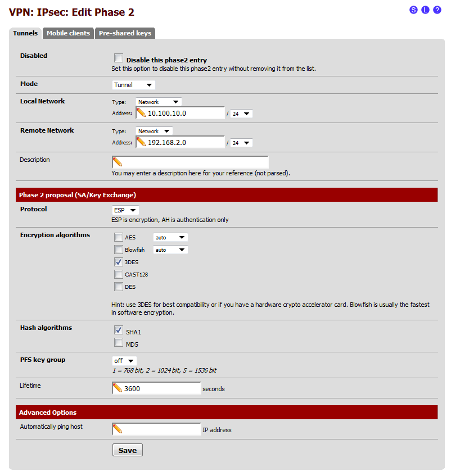The height and width of the screenshot is (476, 451).
Task: Uncheck the 3DES encryption checkbox
Action: coord(119,262)
